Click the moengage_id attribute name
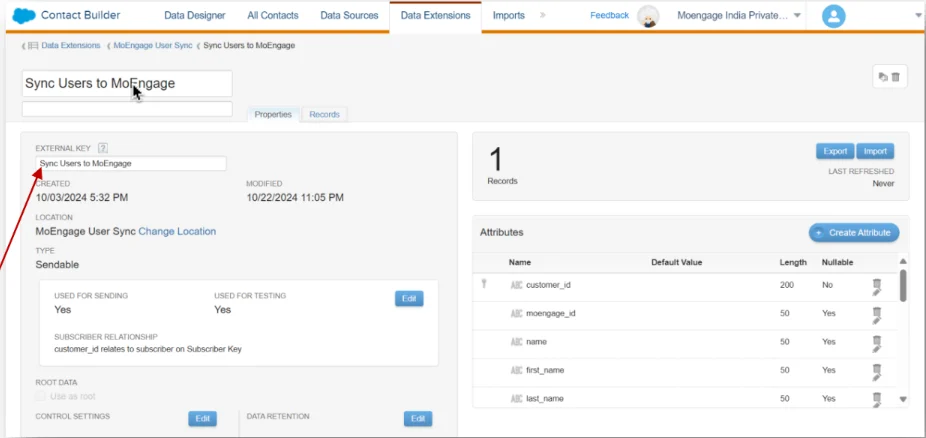The width and height of the screenshot is (926, 438). pos(550,313)
